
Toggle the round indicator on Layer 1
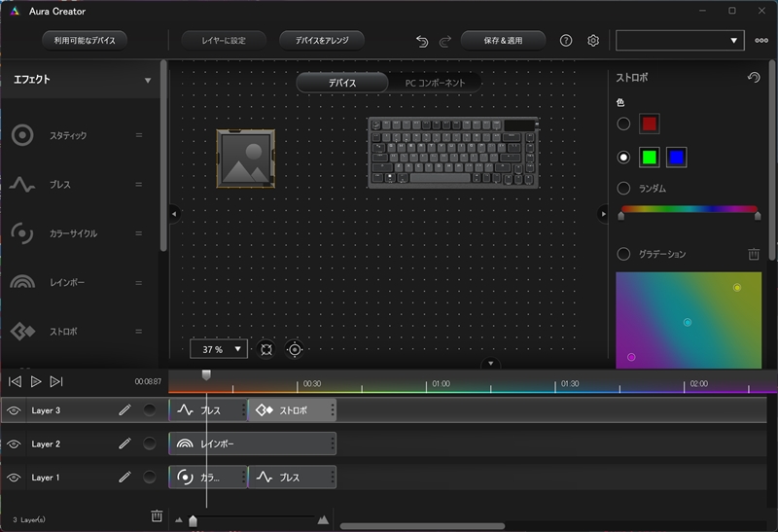149,478
